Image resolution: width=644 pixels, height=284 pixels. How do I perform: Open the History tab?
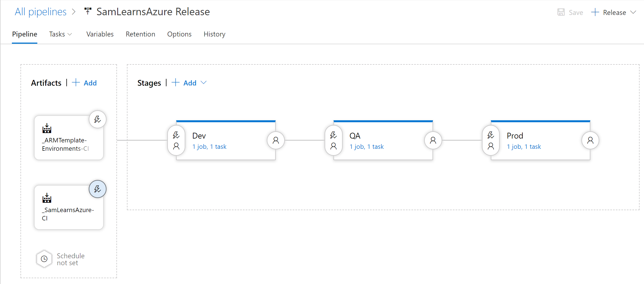214,34
